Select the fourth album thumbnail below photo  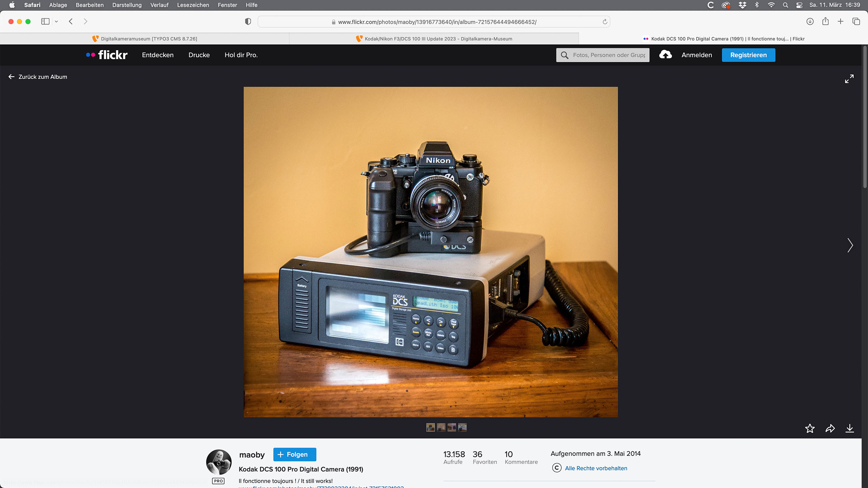462,428
